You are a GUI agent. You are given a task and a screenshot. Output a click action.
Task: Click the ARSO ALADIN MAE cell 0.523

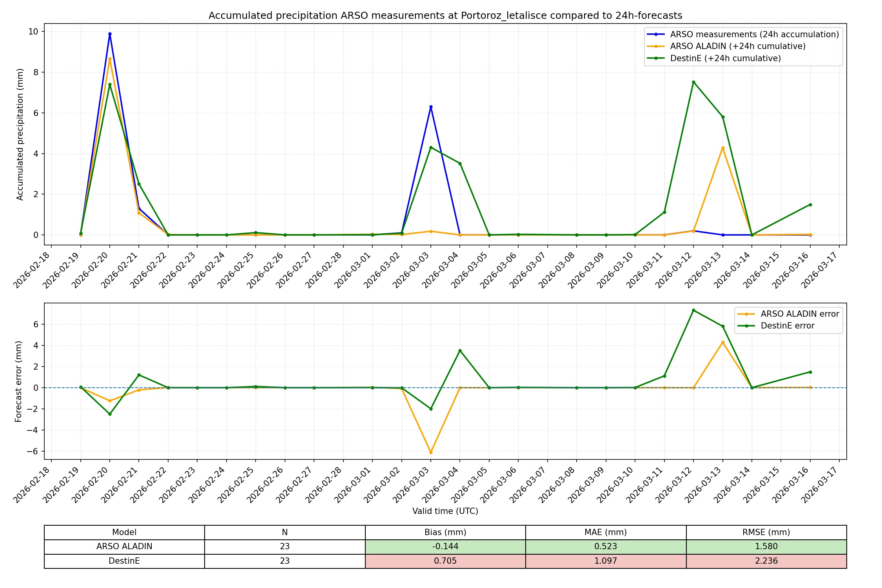tap(606, 546)
